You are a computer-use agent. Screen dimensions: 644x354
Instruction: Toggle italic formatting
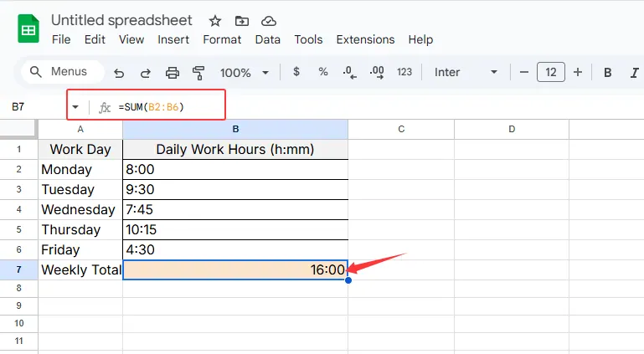[x=634, y=72]
